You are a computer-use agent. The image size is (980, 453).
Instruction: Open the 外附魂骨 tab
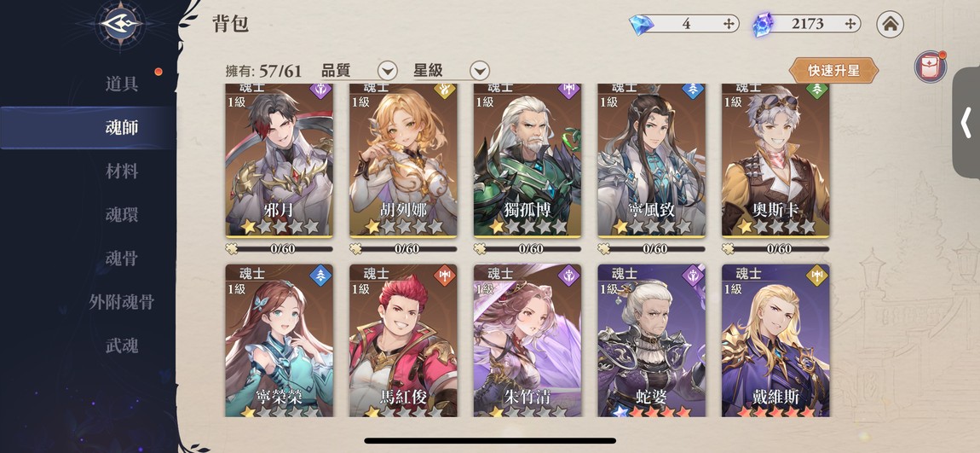(122, 302)
